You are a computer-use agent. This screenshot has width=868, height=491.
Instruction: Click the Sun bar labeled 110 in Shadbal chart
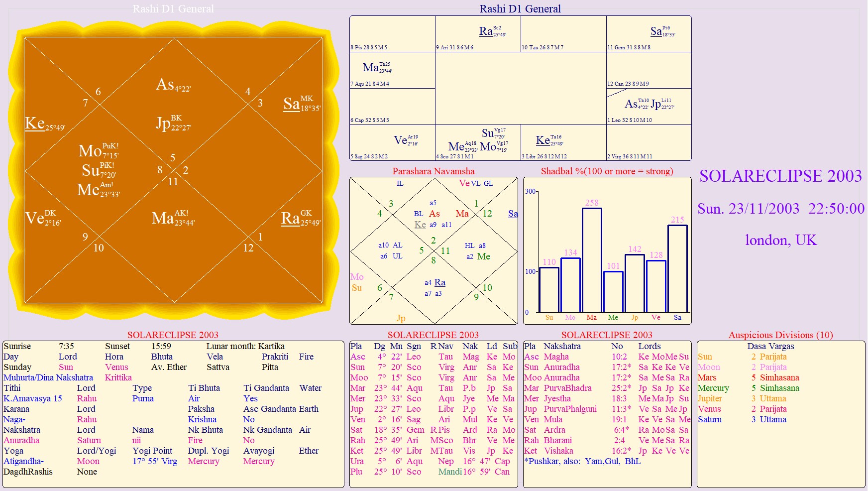[549, 290]
